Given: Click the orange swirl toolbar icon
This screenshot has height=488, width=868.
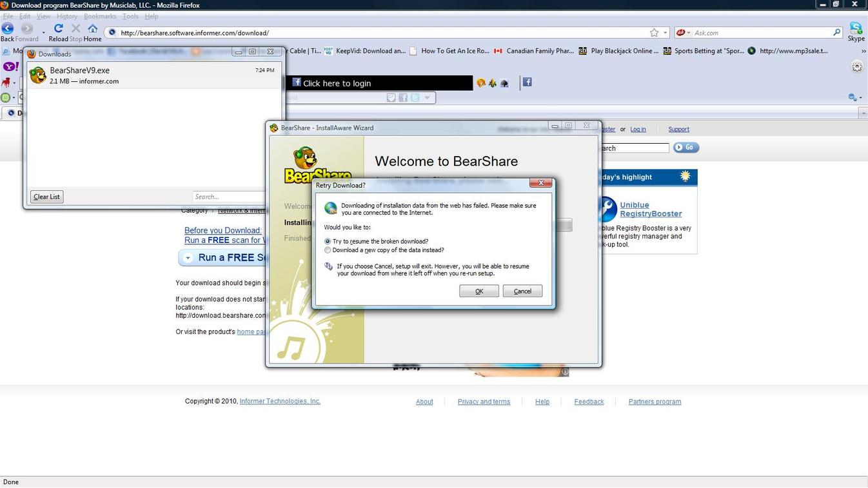Looking at the screenshot, I should 481,83.
